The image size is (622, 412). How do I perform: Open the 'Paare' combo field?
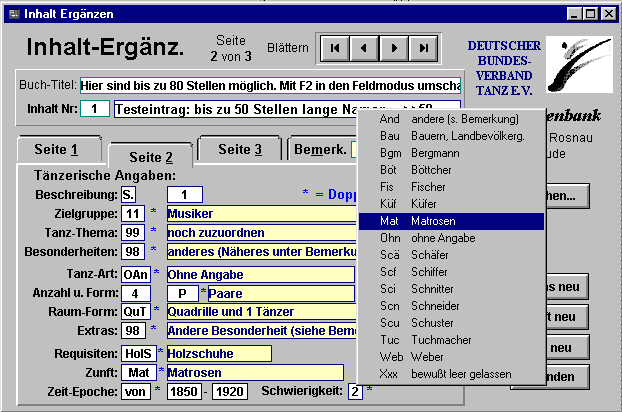pos(281,293)
